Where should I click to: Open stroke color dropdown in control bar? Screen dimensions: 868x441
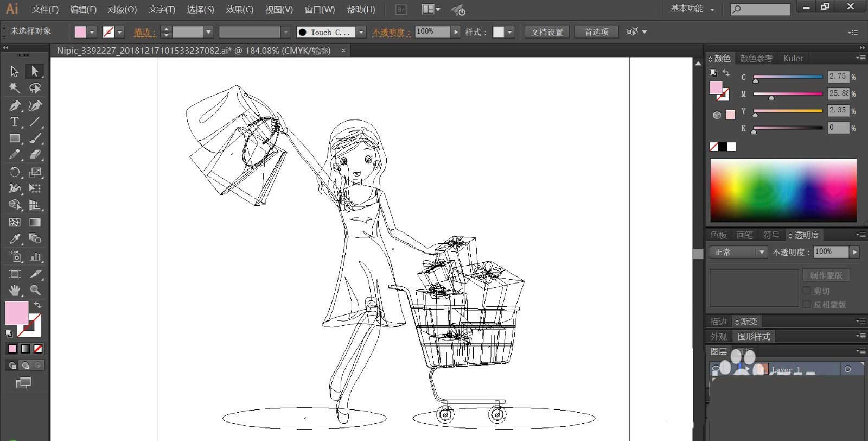[x=120, y=32]
